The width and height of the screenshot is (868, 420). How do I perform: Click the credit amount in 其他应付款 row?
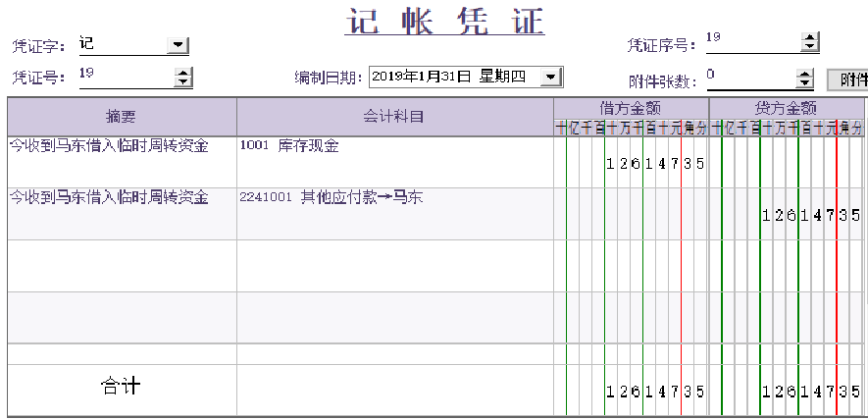coord(810,216)
